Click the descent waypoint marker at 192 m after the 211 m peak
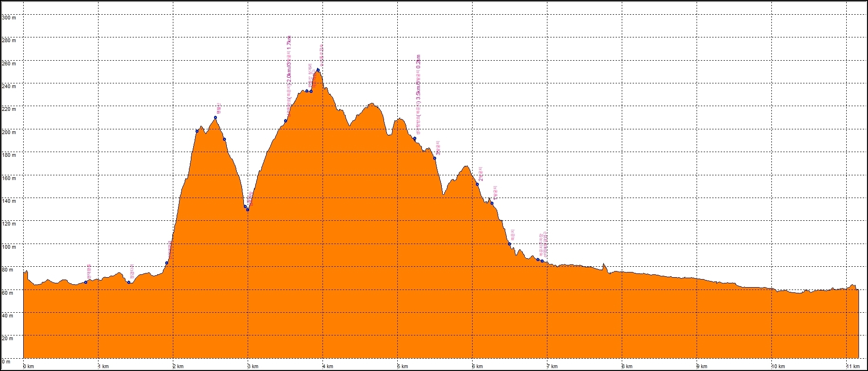Image resolution: width=868 pixels, height=371 pixels. [224, 139]
